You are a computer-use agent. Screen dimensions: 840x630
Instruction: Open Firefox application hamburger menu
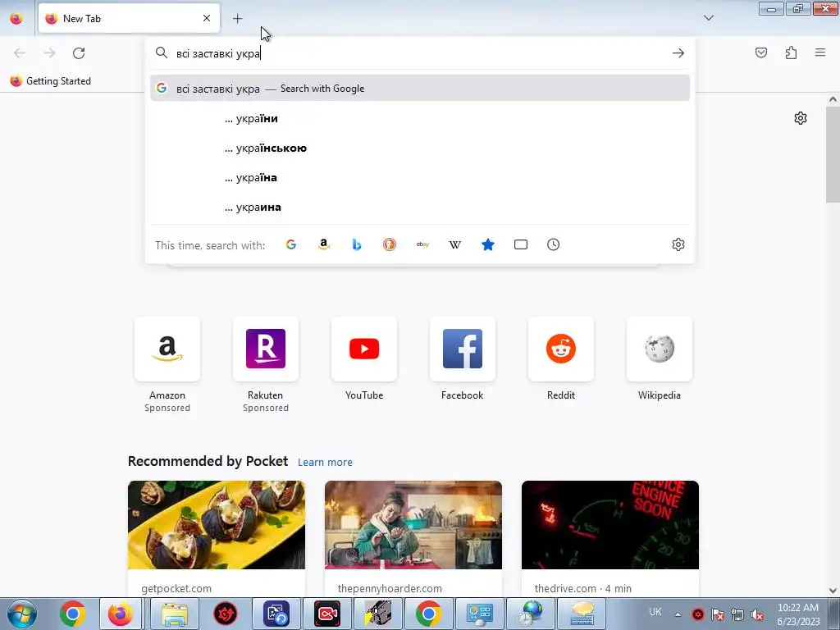[820, 52]
